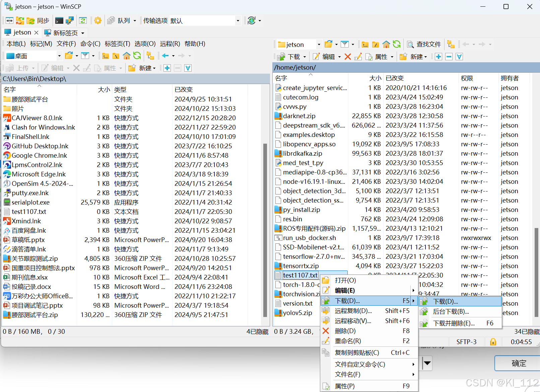Select 复制到剪贴板(C) context menu entry

[369, 353]
